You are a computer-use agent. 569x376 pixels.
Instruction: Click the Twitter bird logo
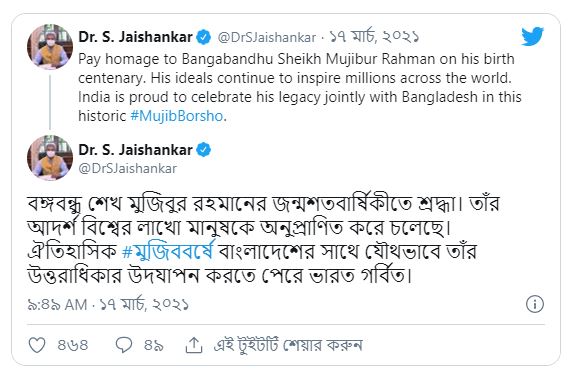click(x=532, y=36)
